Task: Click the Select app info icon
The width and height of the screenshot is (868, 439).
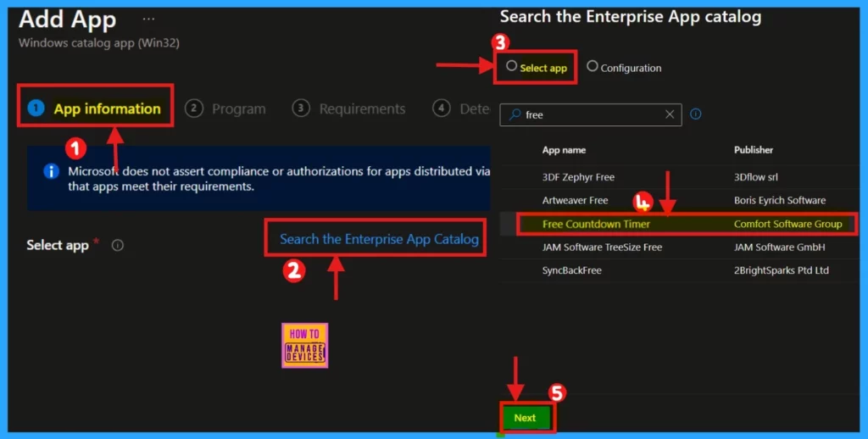Action: 117,245
